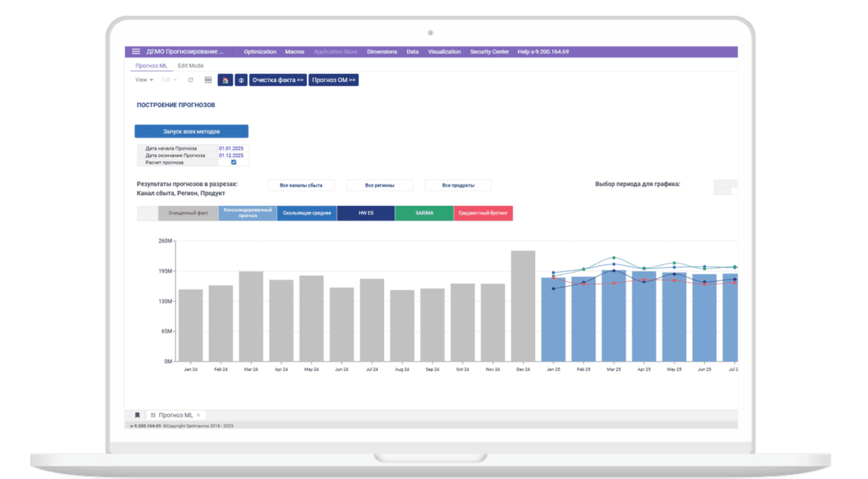Image resolution: width=868 pixels, height=479 pixels.
Task: Click the grid icon on Прогноз ML bottom tab
Action: (x=153, y=415)
